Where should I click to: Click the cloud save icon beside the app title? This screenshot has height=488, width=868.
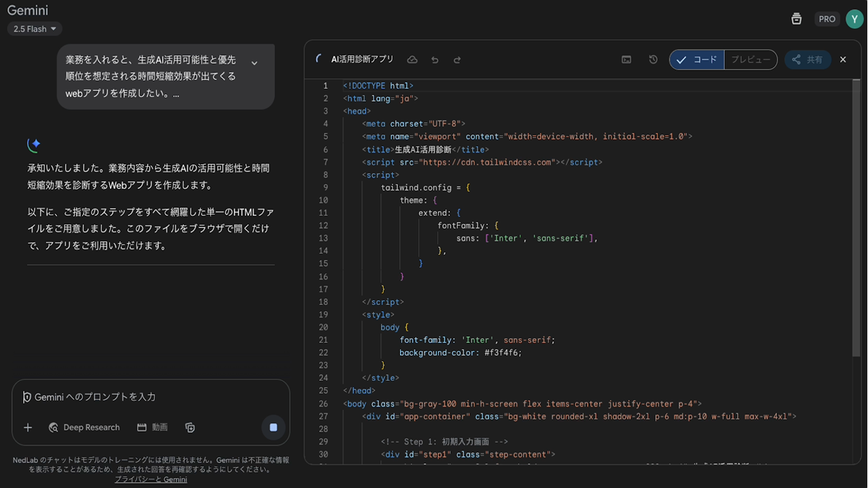(x=412, y=60)
